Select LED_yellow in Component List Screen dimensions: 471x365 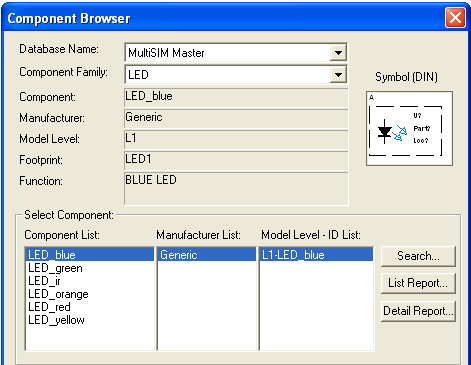pyautogui.click(x=90, y=320)
